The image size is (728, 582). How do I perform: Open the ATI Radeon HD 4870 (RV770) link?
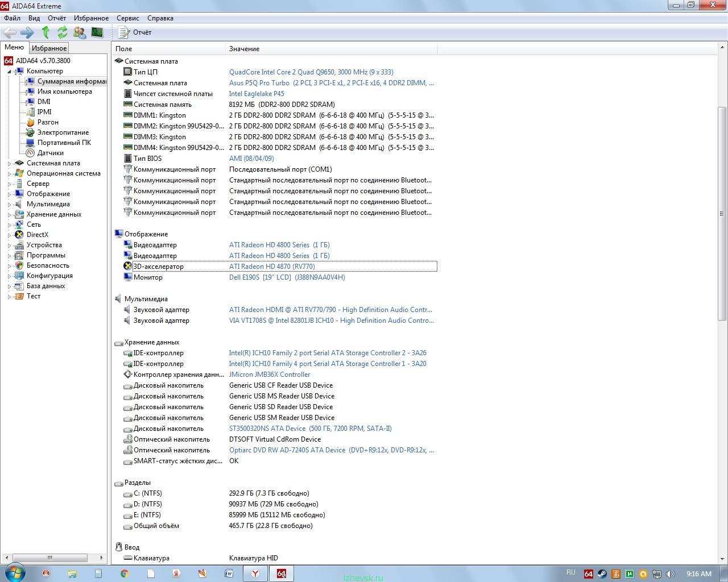(272, 267)
